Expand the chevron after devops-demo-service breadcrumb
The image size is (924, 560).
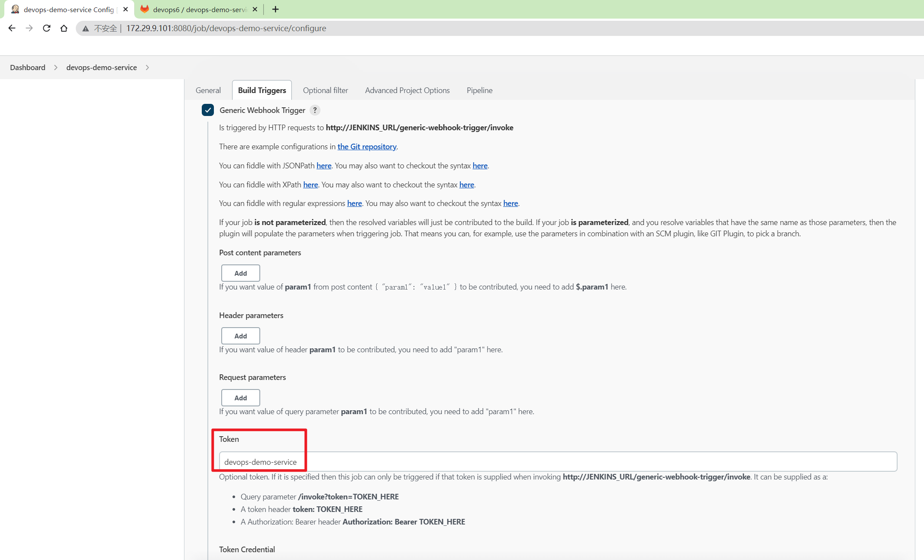coord(147,68)
